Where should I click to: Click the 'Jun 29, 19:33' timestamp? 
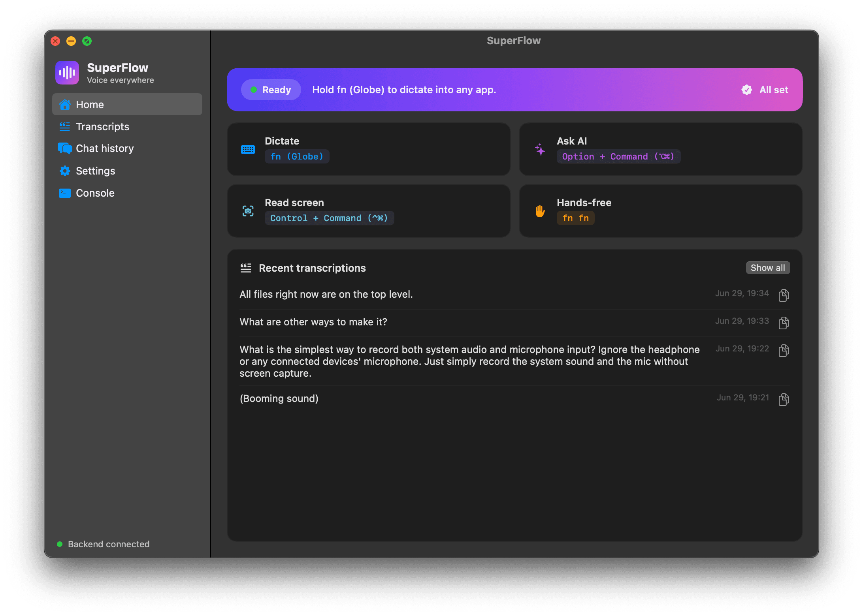(742, 321)
